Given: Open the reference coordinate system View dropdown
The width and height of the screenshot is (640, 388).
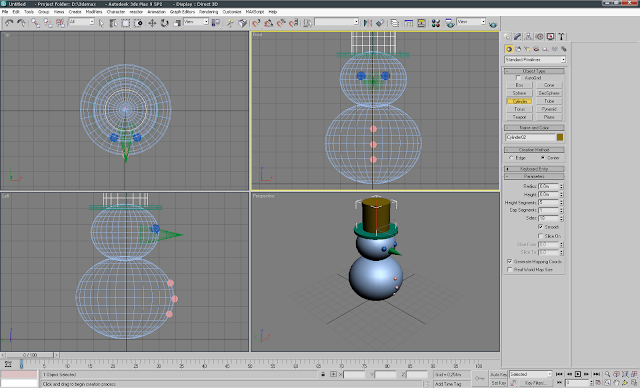Looking at the screenshot, I should [x=196, y=22].
